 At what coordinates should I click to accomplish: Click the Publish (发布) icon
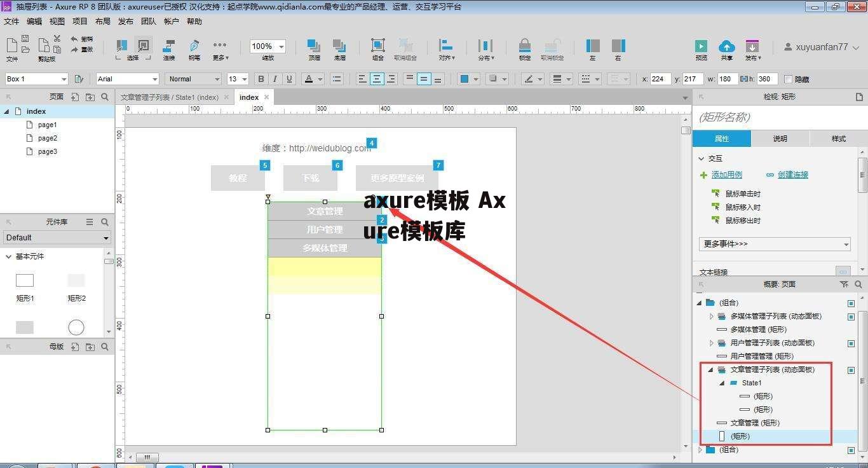pos(752,46)
